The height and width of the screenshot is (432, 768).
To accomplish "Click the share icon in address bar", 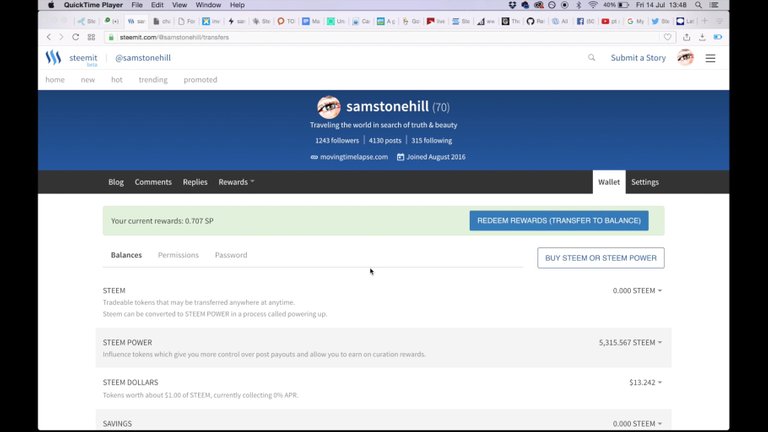I will [x=687, y=37].
